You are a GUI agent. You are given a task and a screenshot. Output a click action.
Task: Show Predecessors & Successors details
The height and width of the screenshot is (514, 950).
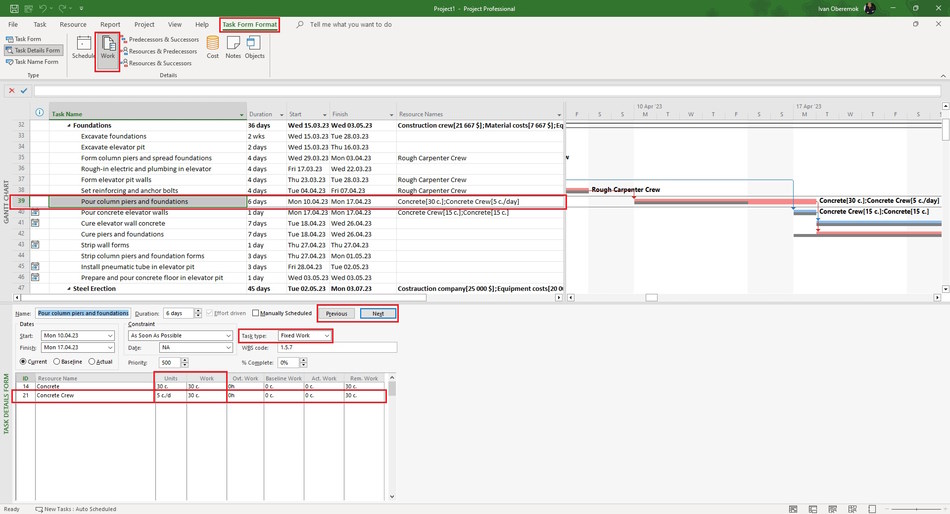[x=160, y=39]
